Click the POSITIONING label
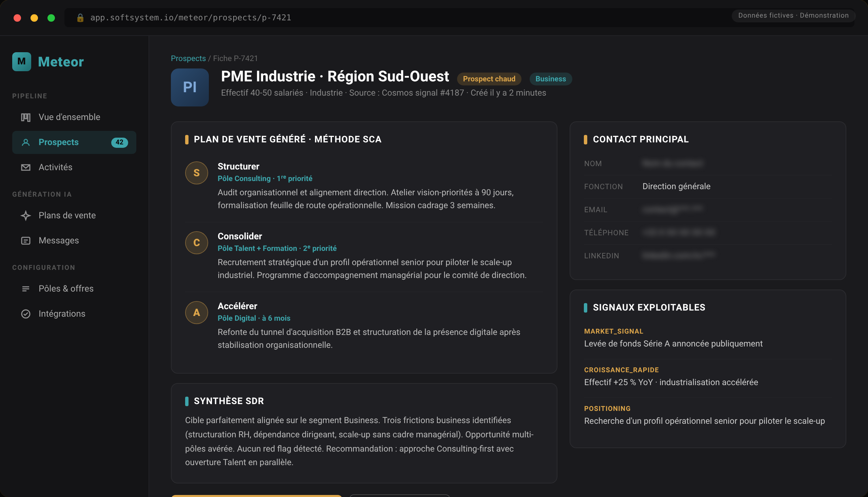868x497 pixels. tap(607, 409)
